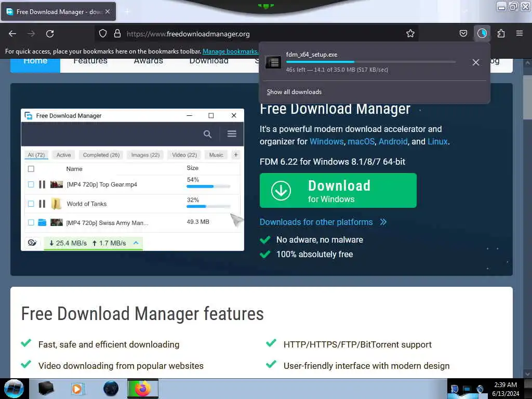This screenshot has height=399, width=532.
Task: Check the World of Tanks row checkbox
Action: (31, 204)
